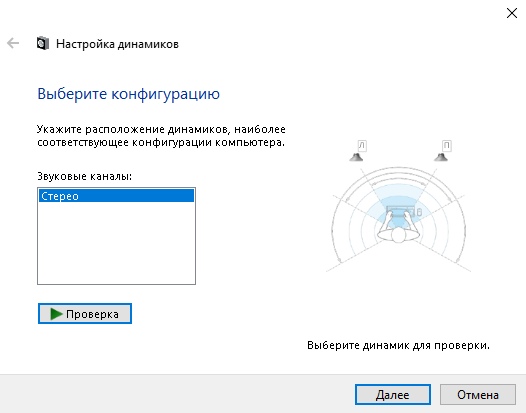Click the left speaker icon in the diagram
Screen dimensions: 526x413
356,157
